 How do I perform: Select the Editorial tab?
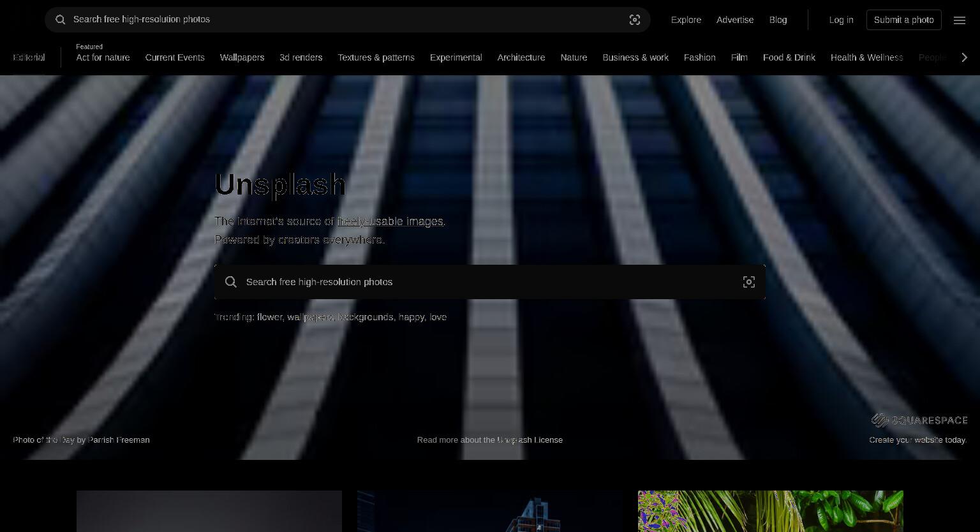point(29,57)
